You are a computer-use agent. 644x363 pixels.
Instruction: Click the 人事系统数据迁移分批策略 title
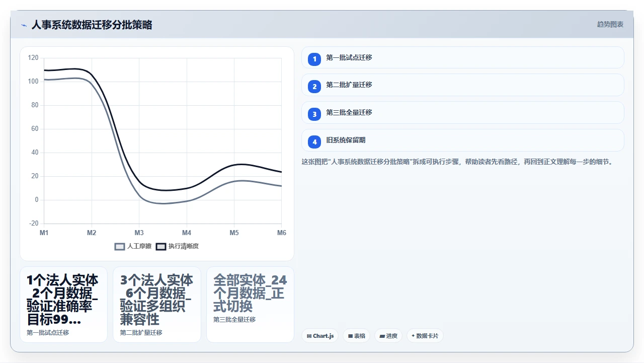92,25
